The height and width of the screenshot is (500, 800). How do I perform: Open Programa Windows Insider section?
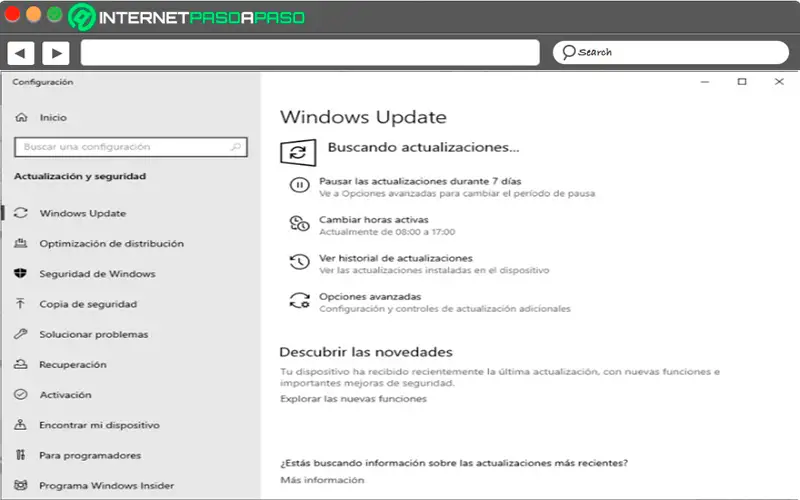click(x=107, y=485)
